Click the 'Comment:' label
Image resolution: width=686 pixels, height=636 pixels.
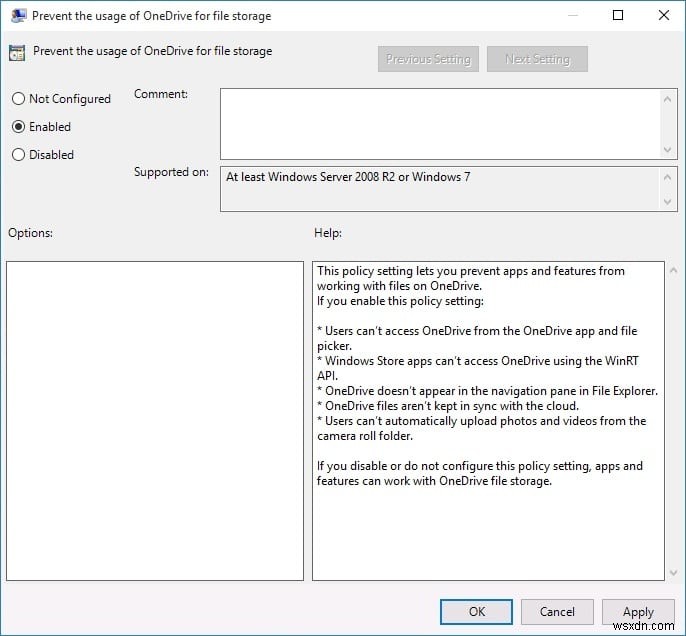(x=161, y=94)
